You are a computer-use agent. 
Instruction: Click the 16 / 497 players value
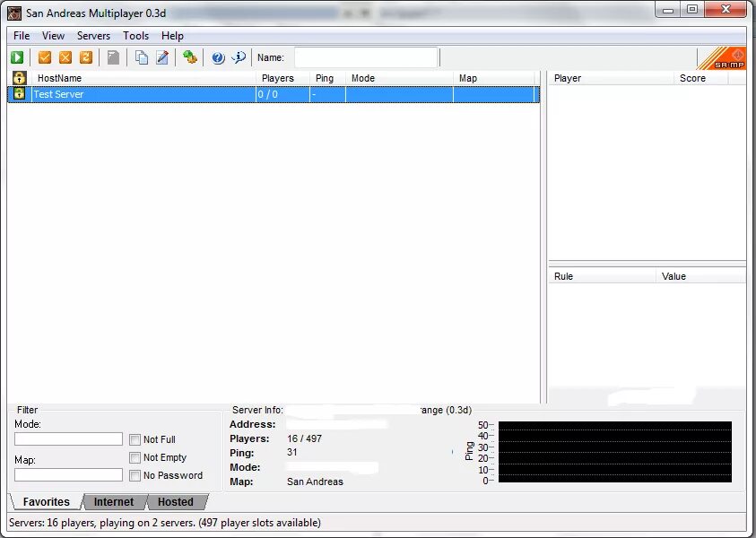tap(304, 438)
